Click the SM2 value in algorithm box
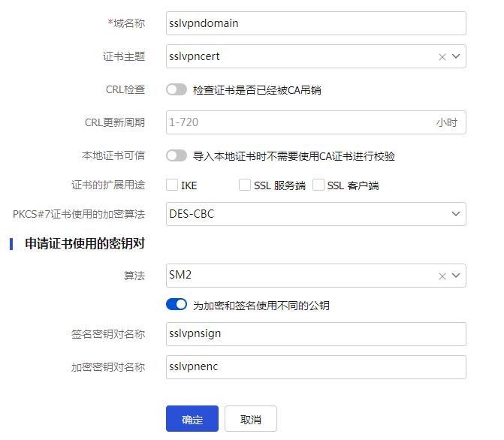 tap(180, 276)
